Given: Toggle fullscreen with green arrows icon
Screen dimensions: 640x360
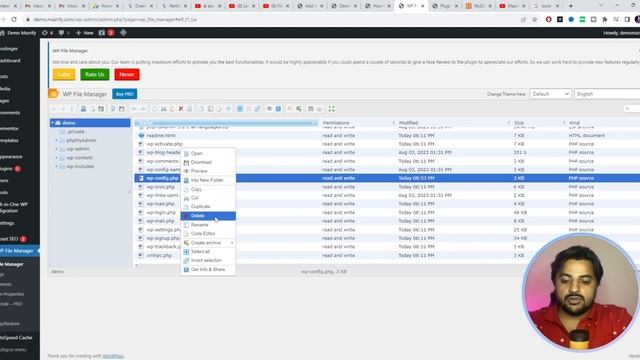Looking at the screenshot, I should tap(331, 109).
